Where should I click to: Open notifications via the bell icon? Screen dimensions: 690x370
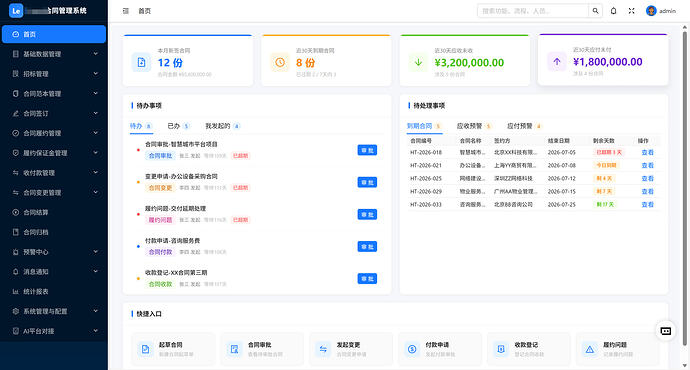613,11
